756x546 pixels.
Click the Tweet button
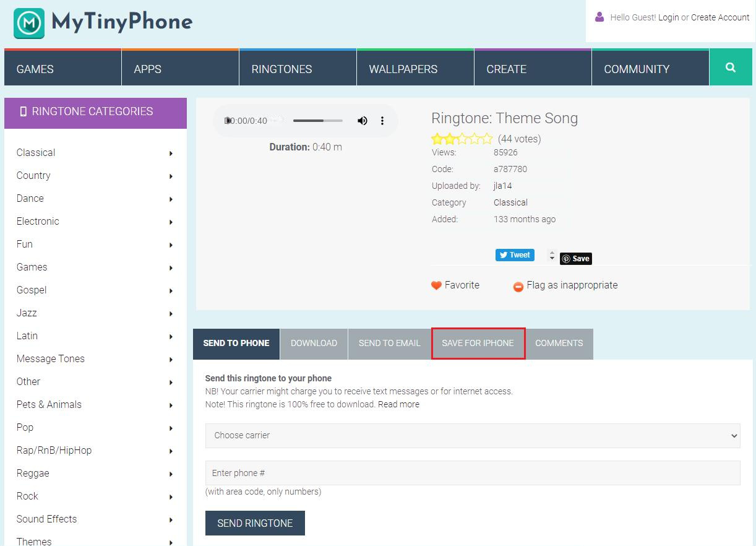515,255
